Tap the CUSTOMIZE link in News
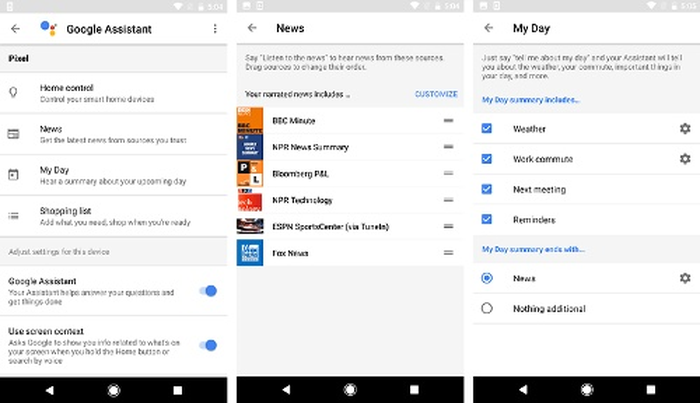This screenshot has width=700, height=403. (436, 94)
